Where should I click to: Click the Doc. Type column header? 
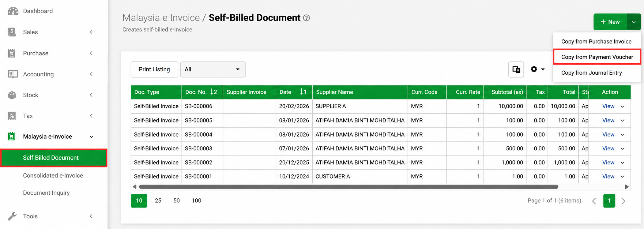(156, 92)
